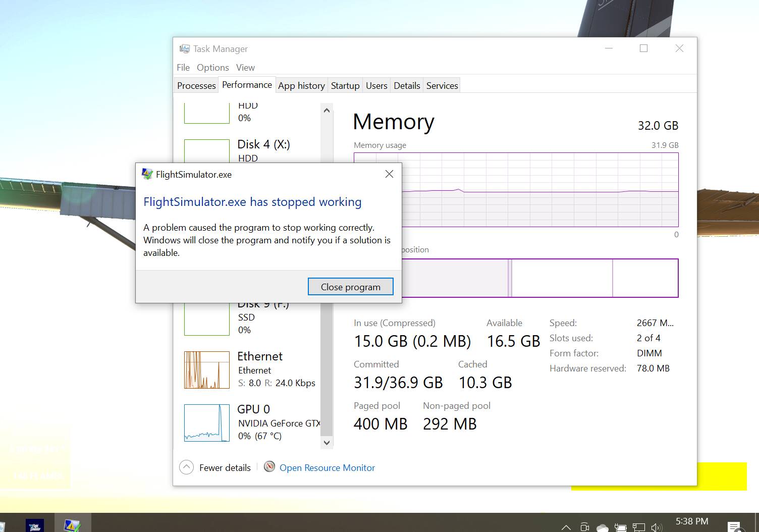This screenshot has width=759, height=532.
Task: Click the Close program button
Action: [351, 287]
